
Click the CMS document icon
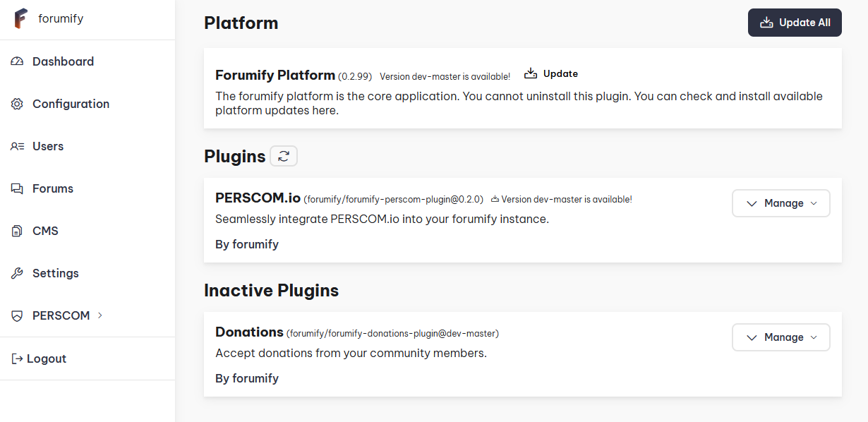point(18,231)
